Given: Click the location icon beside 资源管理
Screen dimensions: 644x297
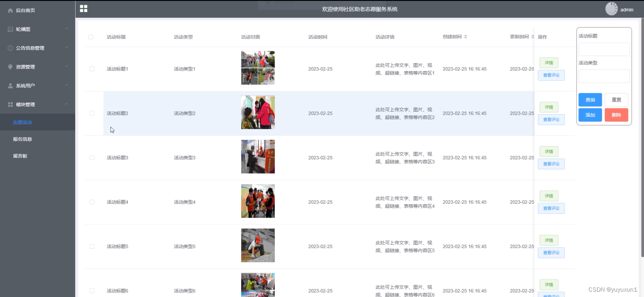Looking at the screenshot, I should click(10, 67).
